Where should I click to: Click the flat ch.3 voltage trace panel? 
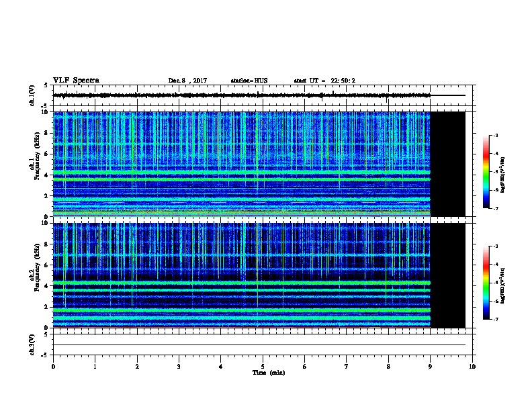(263, 345)
